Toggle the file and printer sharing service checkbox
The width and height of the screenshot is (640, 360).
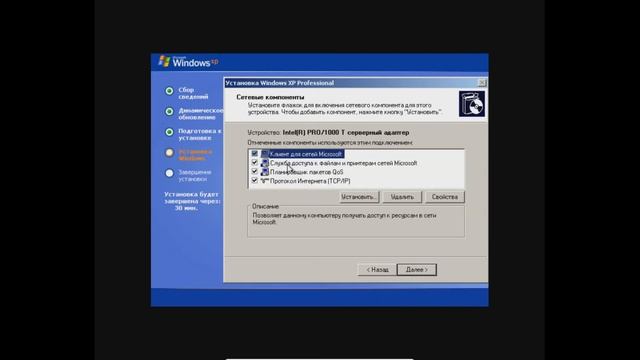(255, 163)
